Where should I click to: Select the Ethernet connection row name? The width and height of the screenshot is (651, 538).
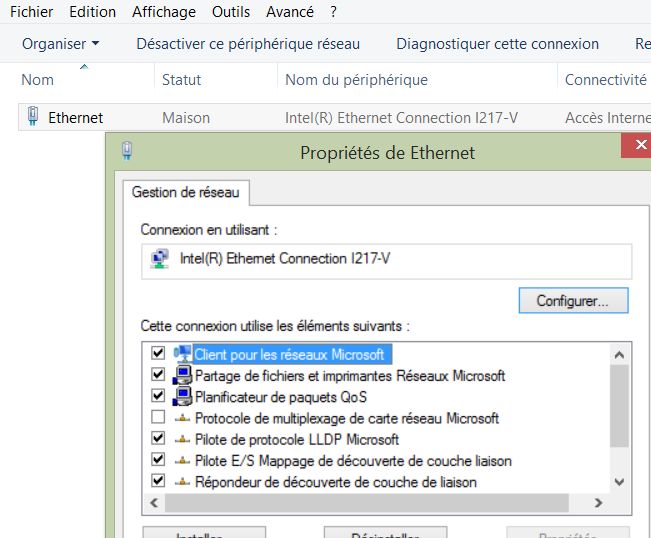(x=75, y=117)
